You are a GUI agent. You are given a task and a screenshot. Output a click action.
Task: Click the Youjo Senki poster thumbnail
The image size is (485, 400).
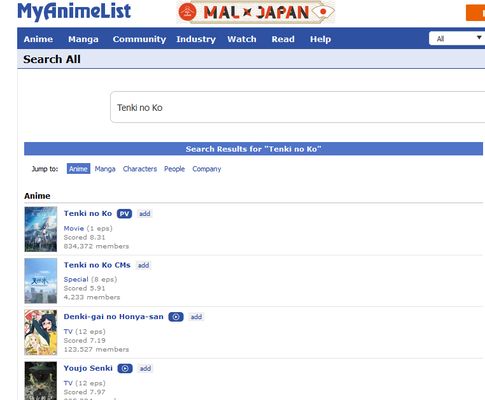click(41, 381)
